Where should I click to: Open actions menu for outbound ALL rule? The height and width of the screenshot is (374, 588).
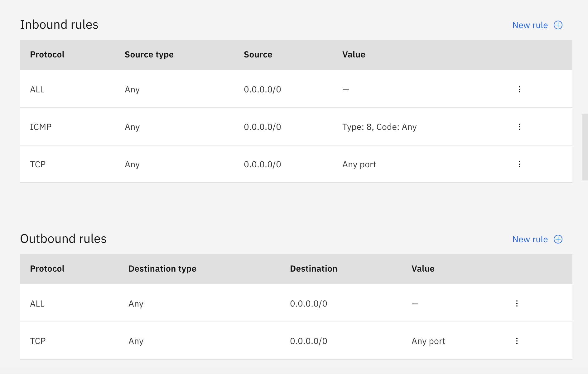[x=517, y=303]
